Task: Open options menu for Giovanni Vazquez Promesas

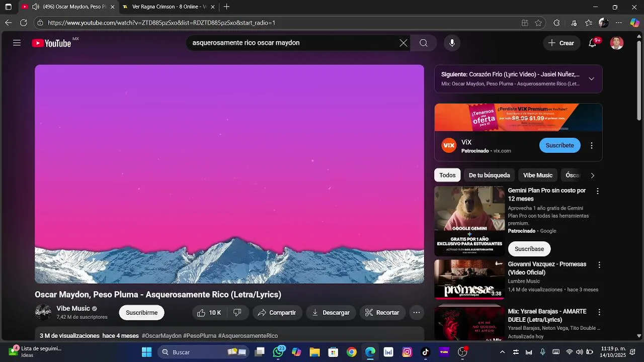Action: [599, 265]
